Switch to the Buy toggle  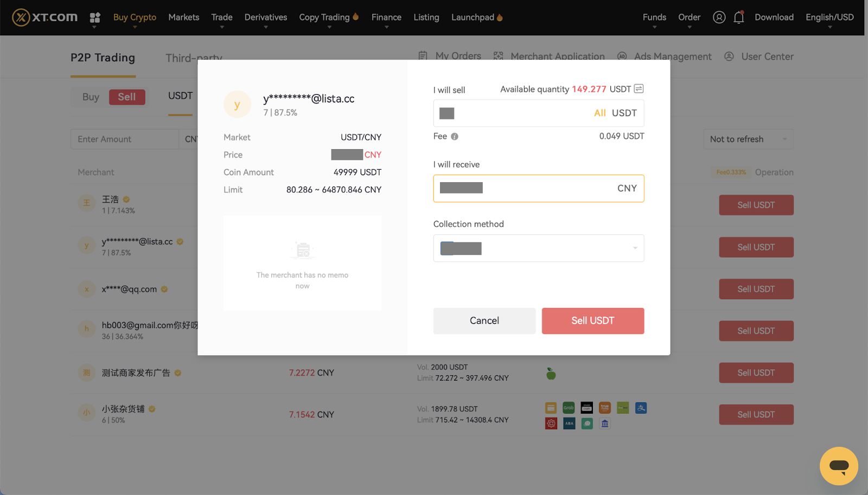coord(91,97)
